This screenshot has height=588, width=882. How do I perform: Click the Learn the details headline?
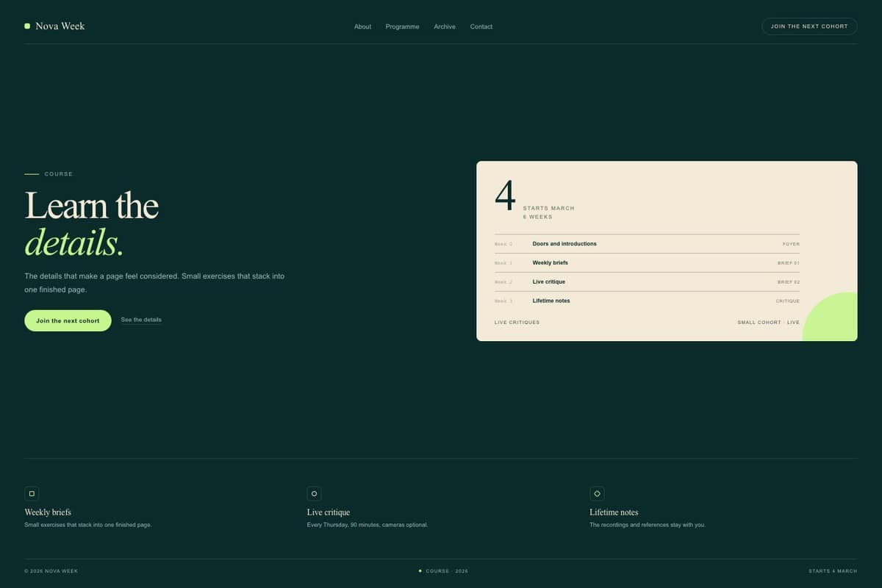[92, 223]
